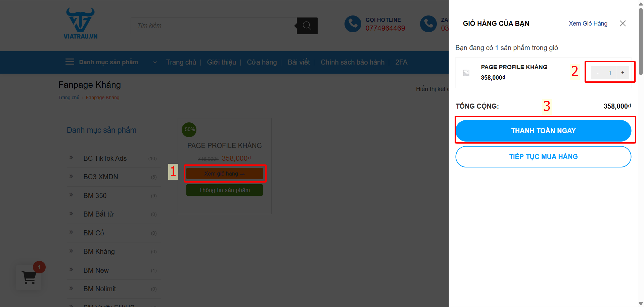Click the cart product thumbnail image
The width and height of the screenshot is (644, 307).
[x=466, y=73]
